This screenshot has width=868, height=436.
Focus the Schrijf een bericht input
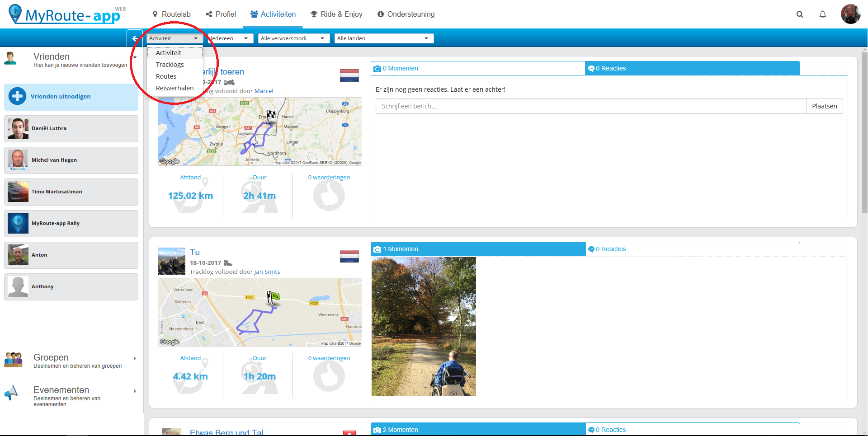tap(591, 106)
